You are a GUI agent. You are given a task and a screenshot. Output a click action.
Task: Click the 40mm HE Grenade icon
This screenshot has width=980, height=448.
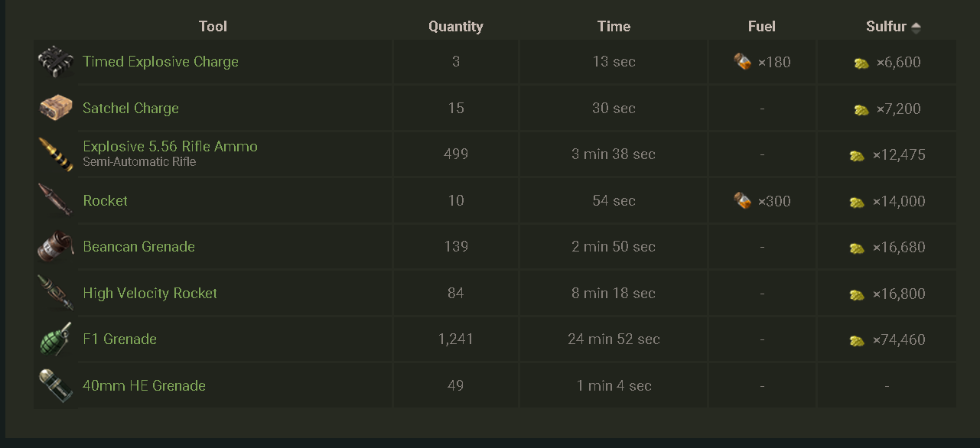coord(55,385)
